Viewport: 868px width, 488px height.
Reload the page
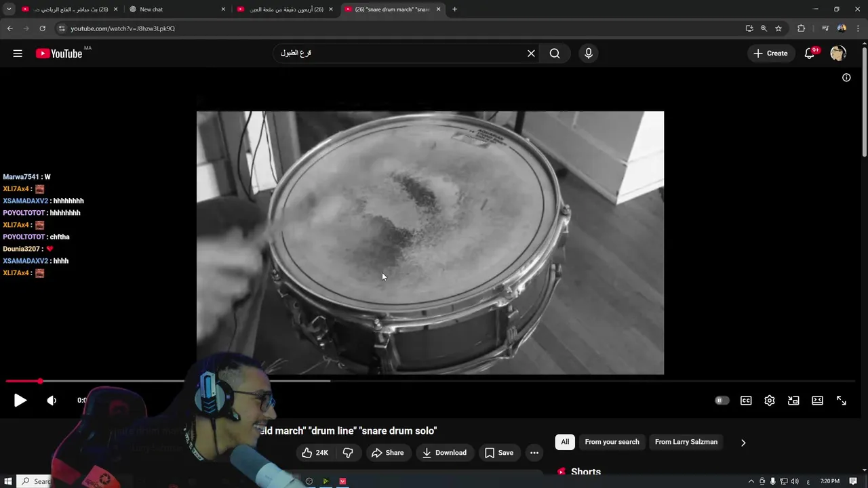[42, 28]
